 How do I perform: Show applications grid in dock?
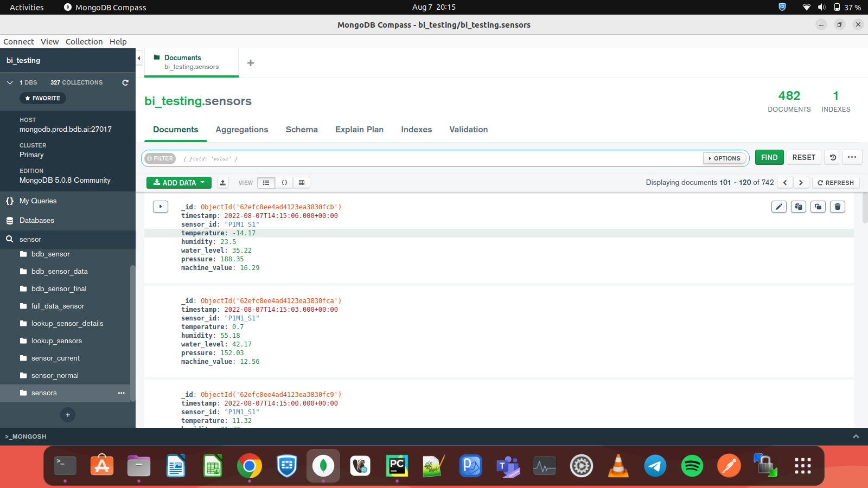(x=803, y=466)
